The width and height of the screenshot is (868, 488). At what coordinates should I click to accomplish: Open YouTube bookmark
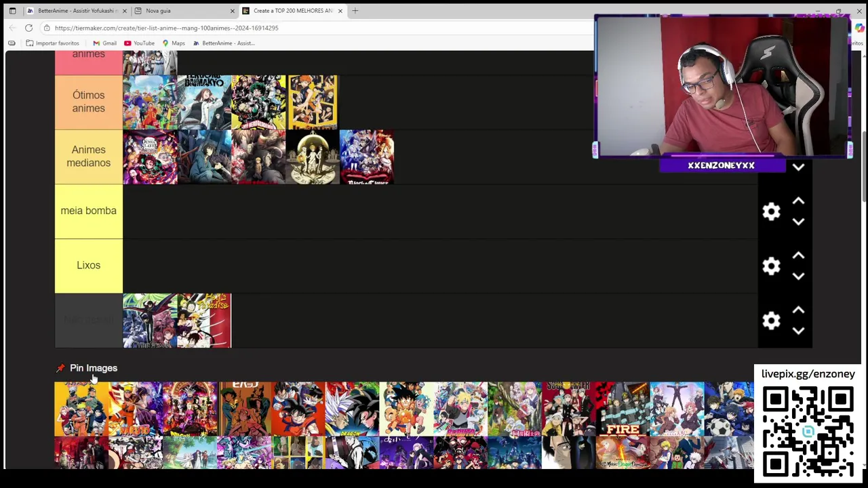pyautogui.click(x=139, y=43)
